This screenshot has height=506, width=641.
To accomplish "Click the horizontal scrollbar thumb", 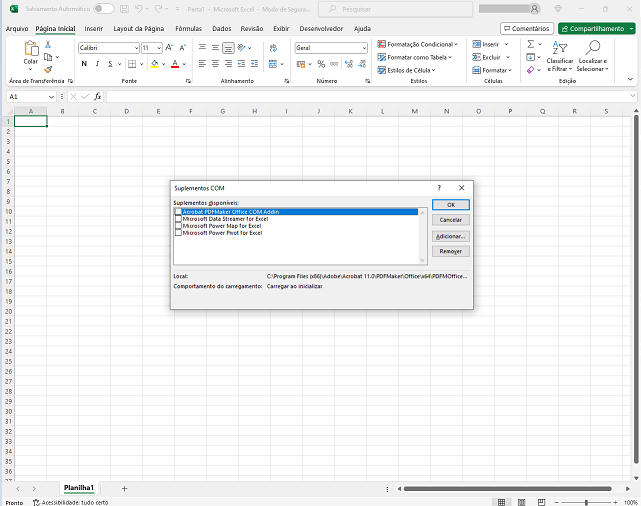I will point(507,489).
